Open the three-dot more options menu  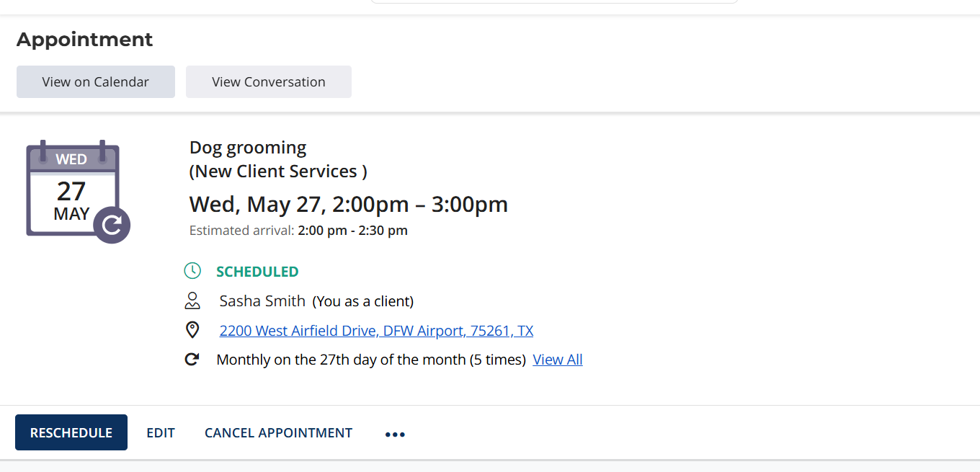tap(395, 434)
